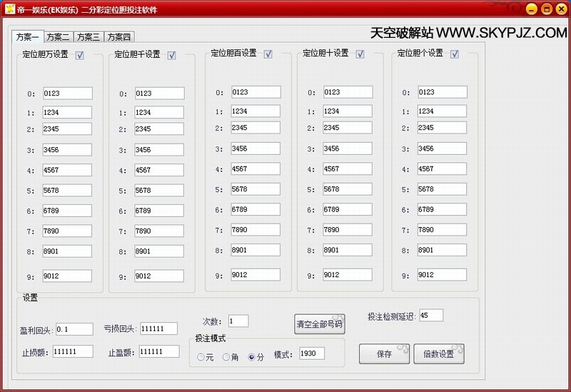
Task: Open 倍数设置 settings button
Action: click(x=438, y=354)
